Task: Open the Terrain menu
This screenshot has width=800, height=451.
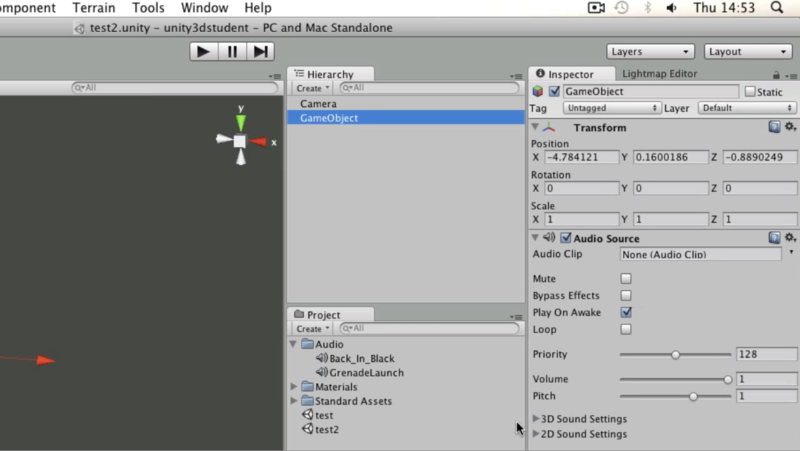Action: pos(93,8)
